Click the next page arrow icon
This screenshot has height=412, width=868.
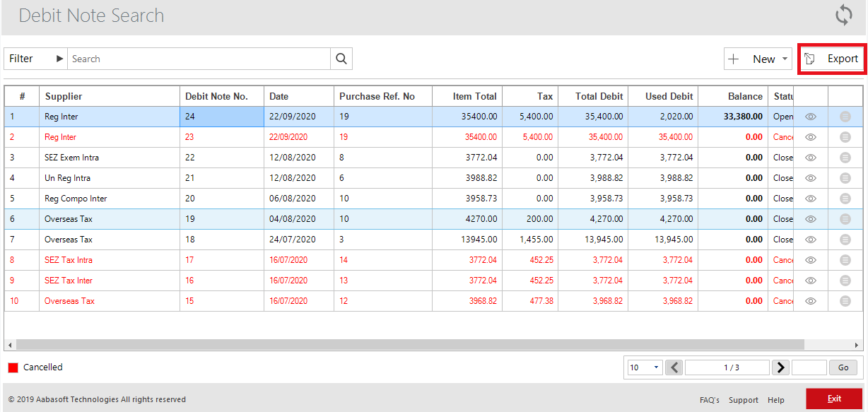[x=780, y=367]
